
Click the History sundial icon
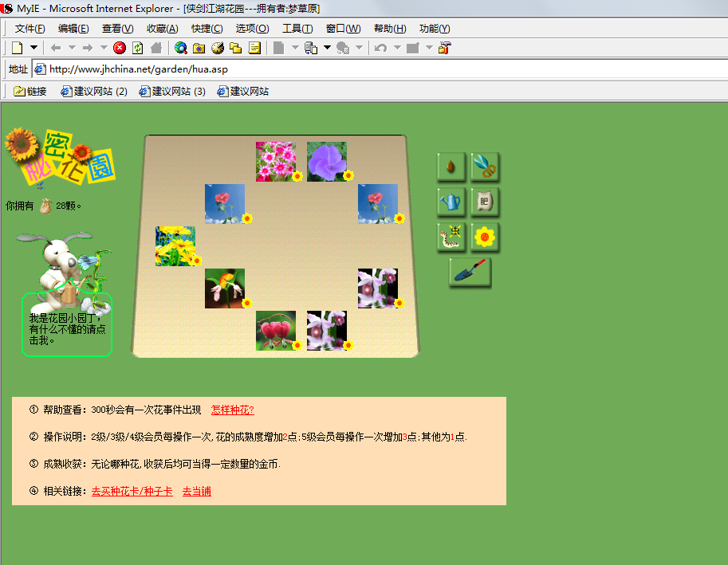(218, 48)
